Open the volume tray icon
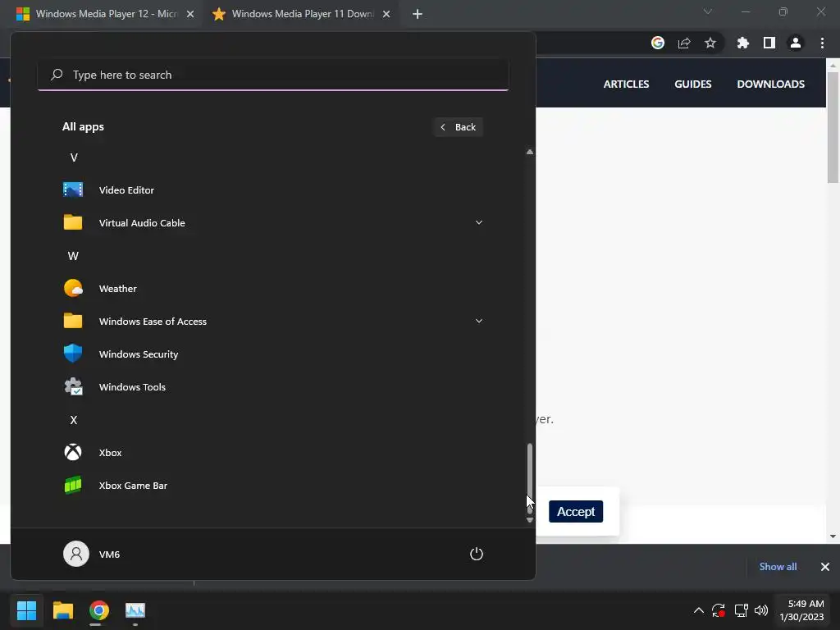This screenshot has width=840, height=630. 760,610
